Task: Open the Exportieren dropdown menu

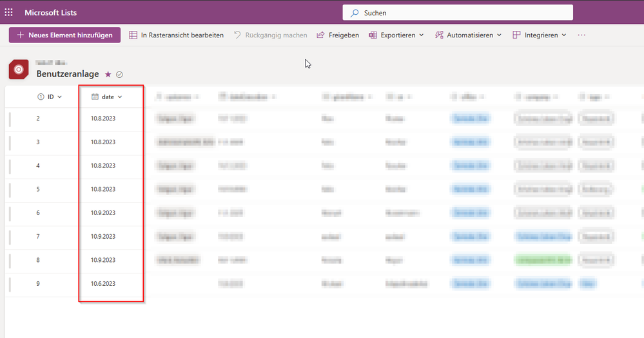Action: (396, 35)
